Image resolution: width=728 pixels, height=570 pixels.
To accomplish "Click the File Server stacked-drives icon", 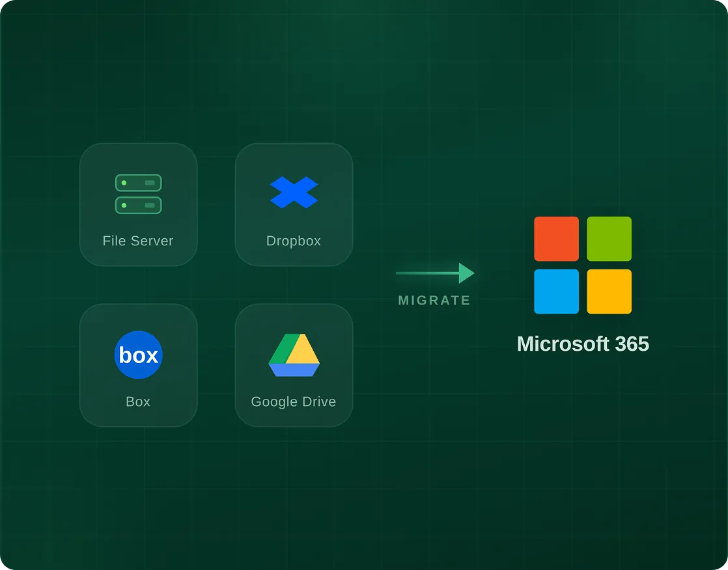I will [x=138, y=194].
